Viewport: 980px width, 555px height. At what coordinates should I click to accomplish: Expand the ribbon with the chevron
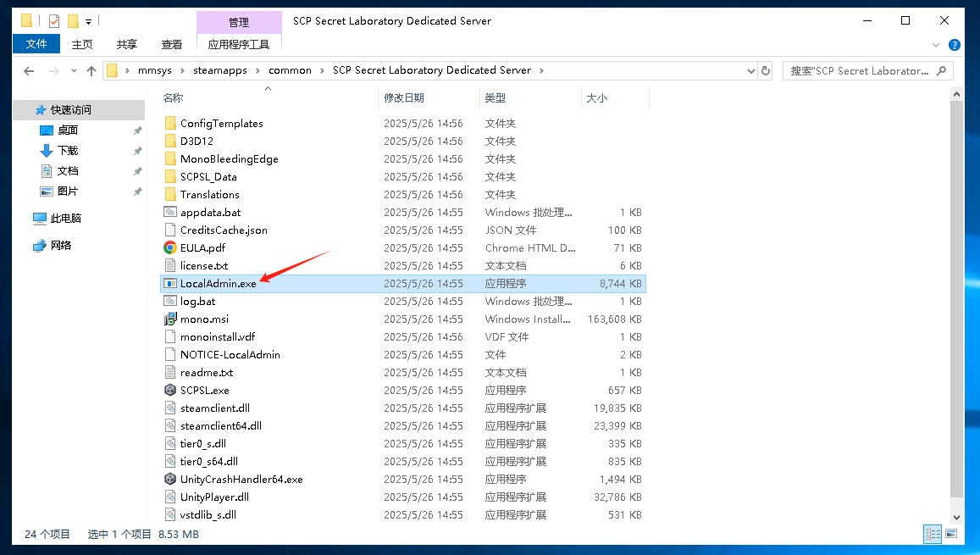tap(936, 45)
